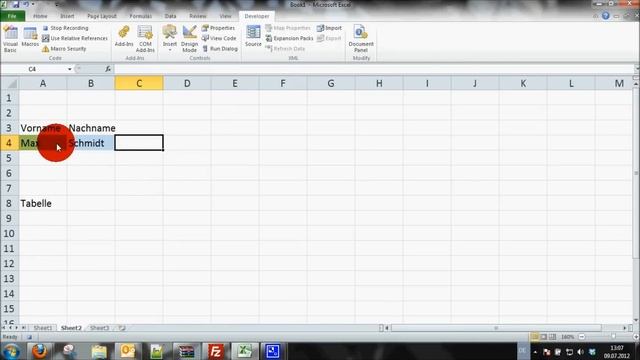Screen dimensions: 640x360
Task: Select cell containing Nachname
Action: 91,128
